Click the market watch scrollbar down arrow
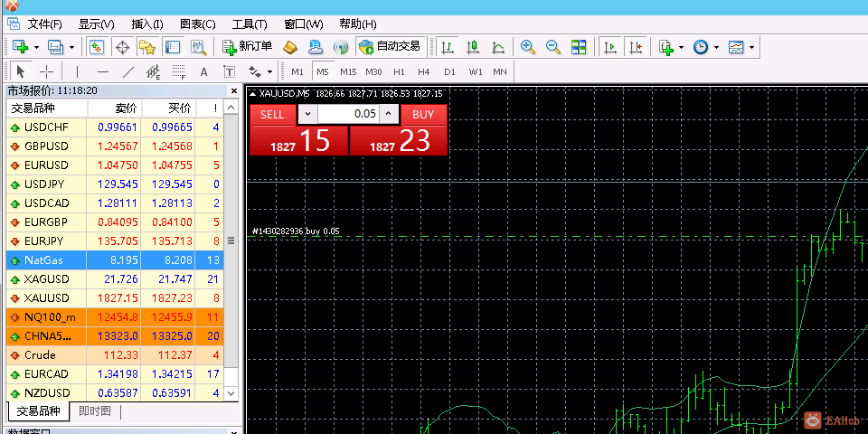868x434 pixels. pos(231,394)
